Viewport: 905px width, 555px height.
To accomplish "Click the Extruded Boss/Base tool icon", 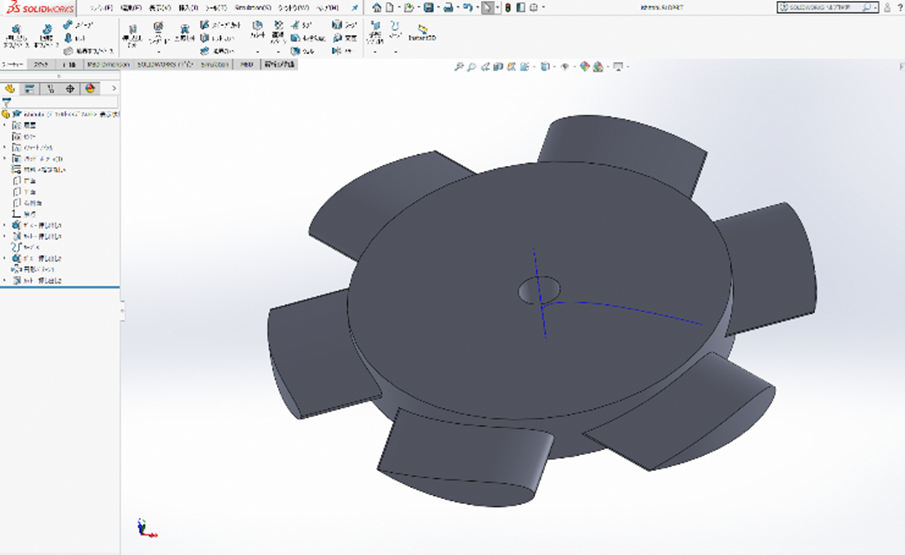I will (17, 31).
